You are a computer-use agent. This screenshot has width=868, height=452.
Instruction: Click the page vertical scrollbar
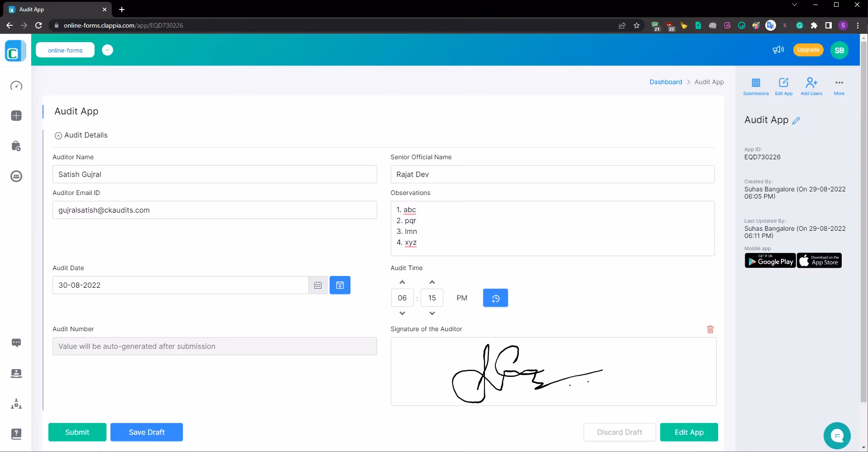click(864, 222)
